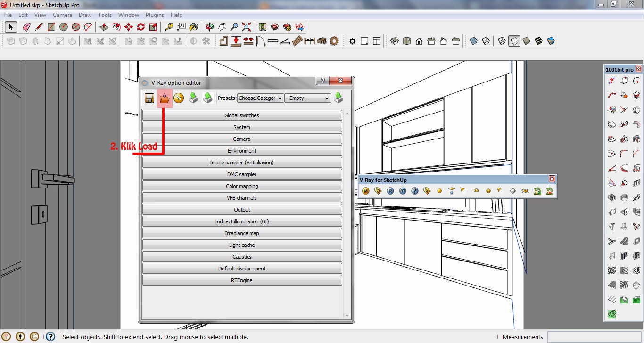
Task: Expand the Choose Category presets dropdown
Action: (x=260, y=98)
